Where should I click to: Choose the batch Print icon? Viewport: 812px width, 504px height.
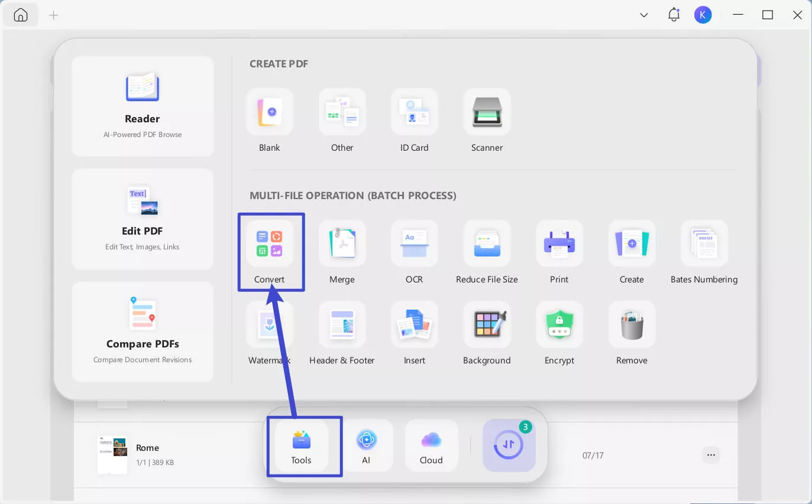tap(559, 243)
